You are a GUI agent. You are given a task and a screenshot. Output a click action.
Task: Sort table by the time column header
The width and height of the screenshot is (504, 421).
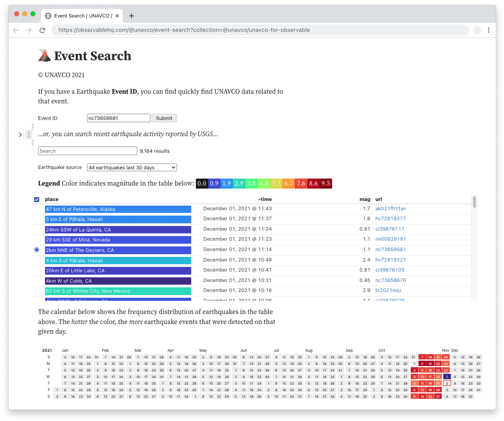pos(266,199)
